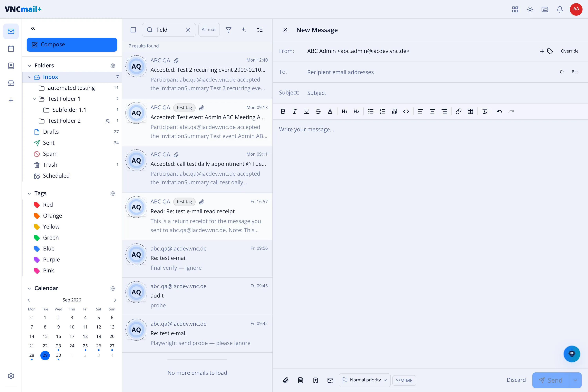Click the Compose button
588x392 pixels.
(72, 44)
